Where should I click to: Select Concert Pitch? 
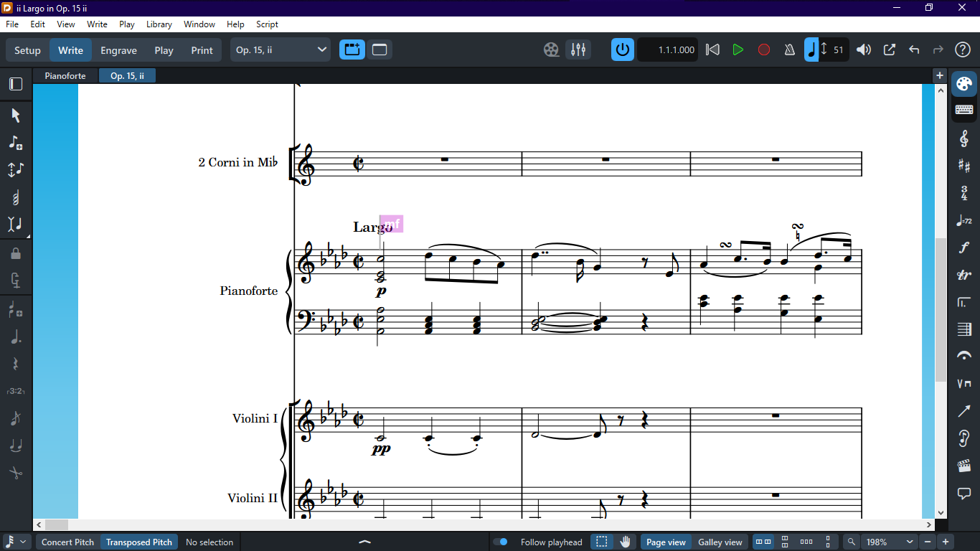click(67, 542)
